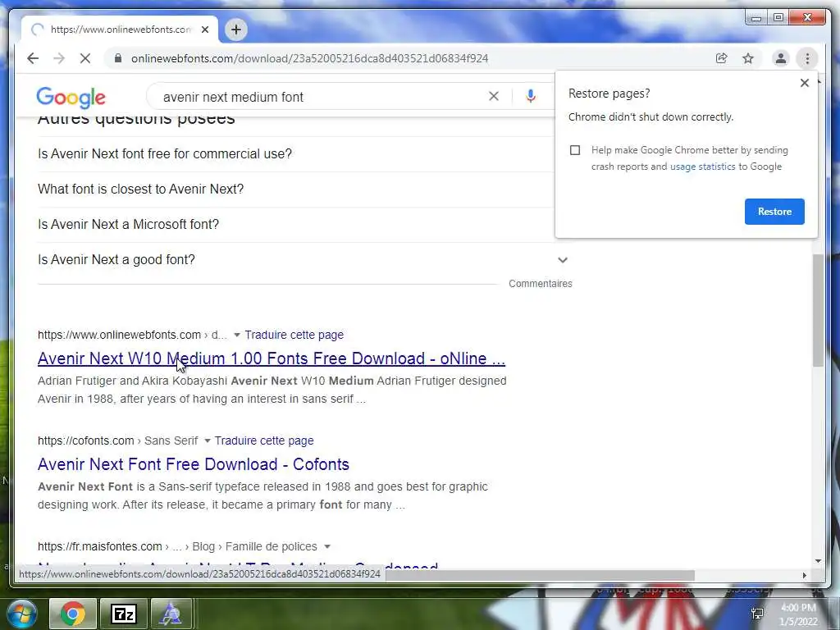
Task: Open 7-Zip from the taskbar
Action: [x=124, y=614]
